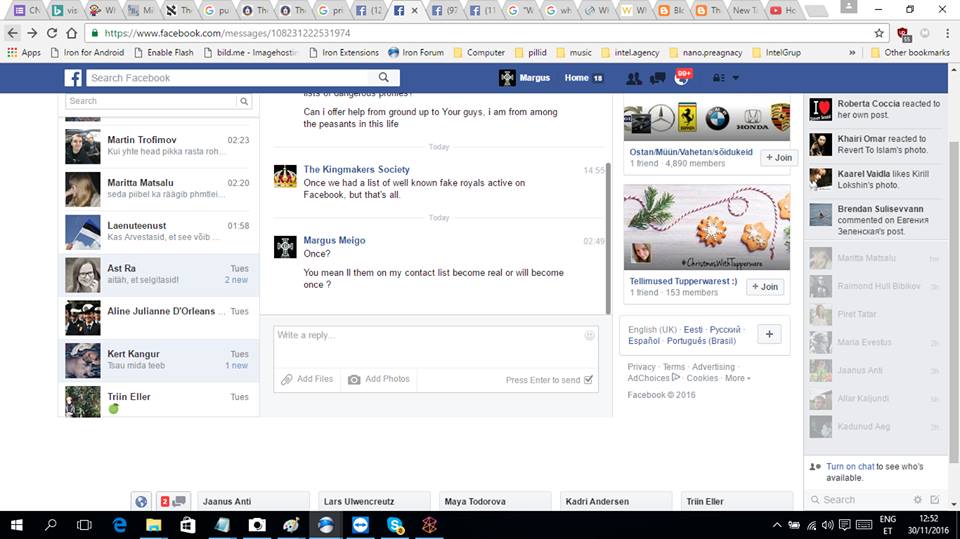The image size is (960, 539).
Task: Open the Laenuteenust conversation
Action: click(158, 232)
